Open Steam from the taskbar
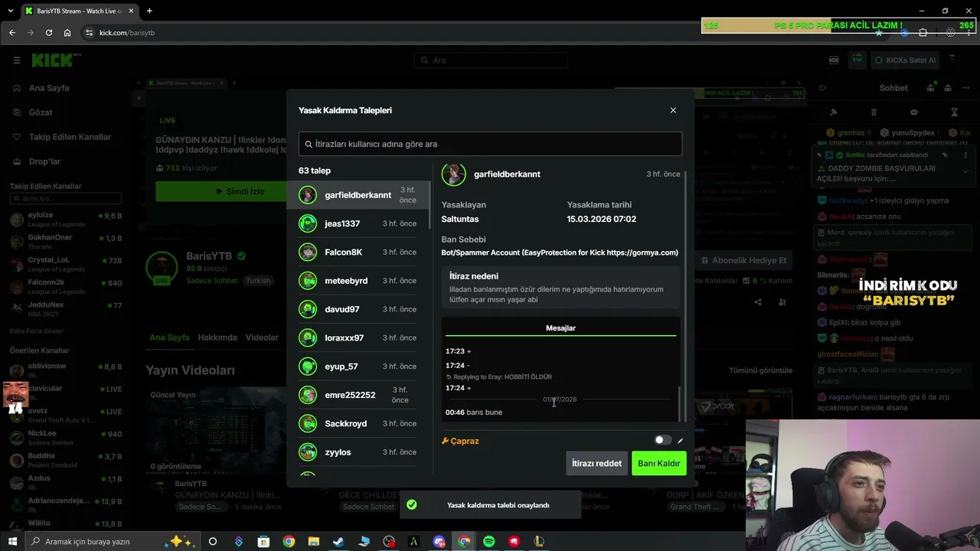This screenshot has height=551, width=980. pyautogui.click(x=338, y=541)
